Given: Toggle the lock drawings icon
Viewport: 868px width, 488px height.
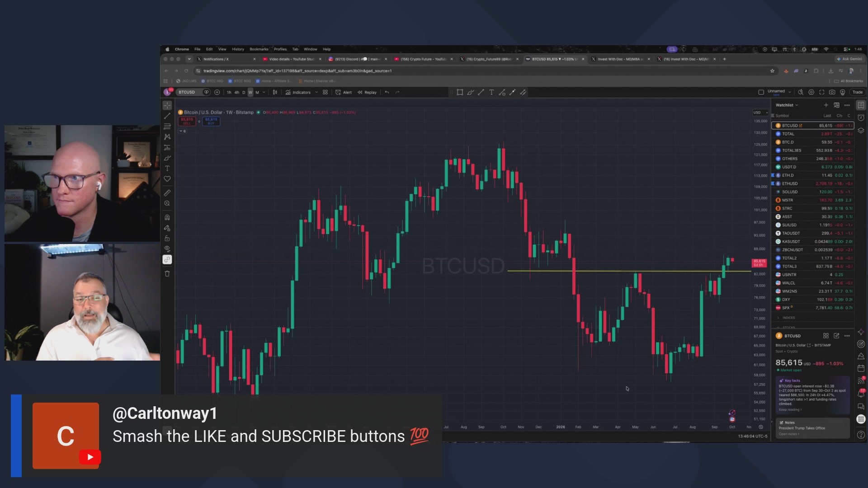Looking at the screenshot, I should [167, 239].
